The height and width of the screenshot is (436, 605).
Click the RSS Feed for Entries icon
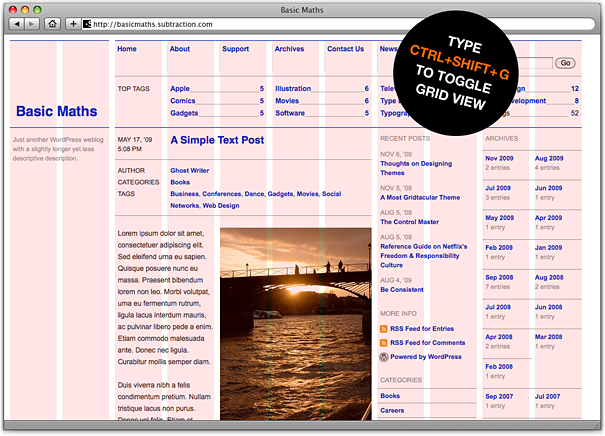click(384, 329)
